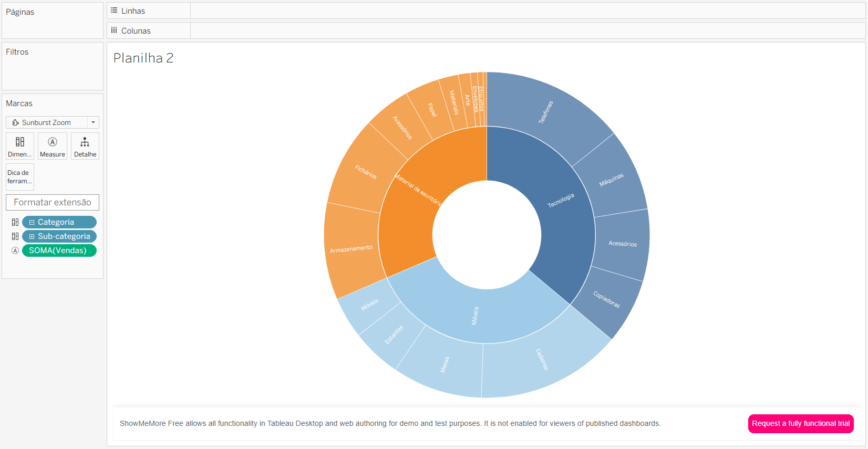Click the dimension icon beside Sub-categoria pill
Viewport: 868px width, 449px height.
(x=15, y=236)
